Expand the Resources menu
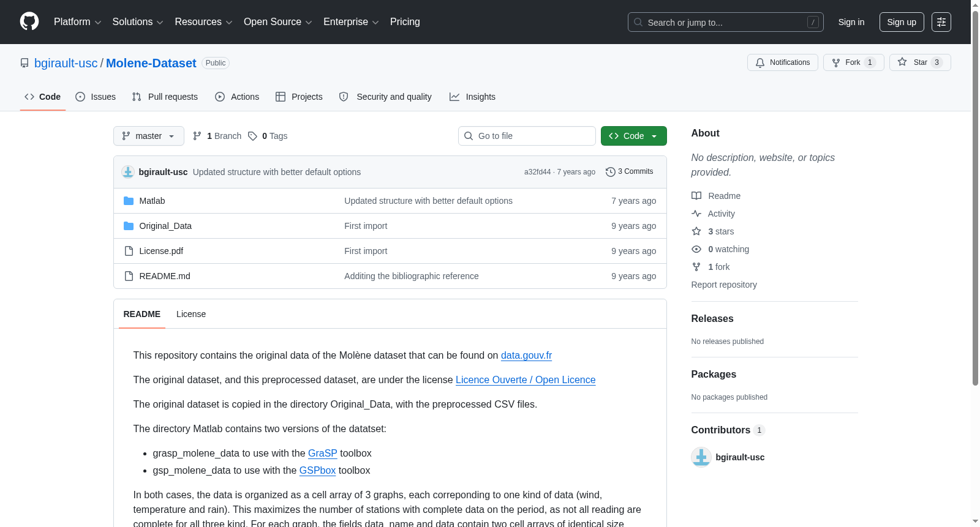980x527 pixels. (x=204, y=22)
